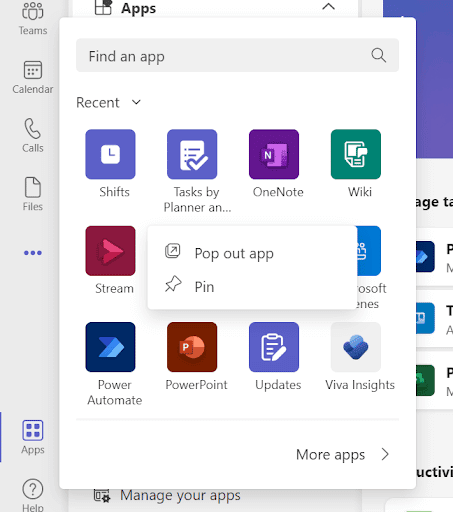Click the More apps arrow chevron
Image resolution: width=453 pixels, height=512 pixels.
385,454
